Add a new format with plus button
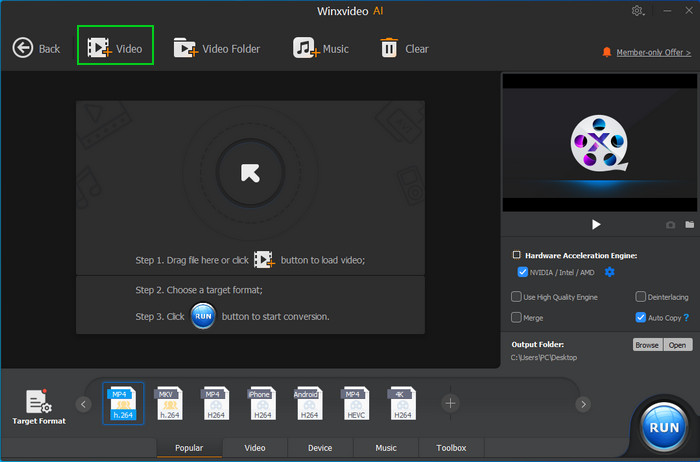Screen dimensions: 700x462 [450, 404]
